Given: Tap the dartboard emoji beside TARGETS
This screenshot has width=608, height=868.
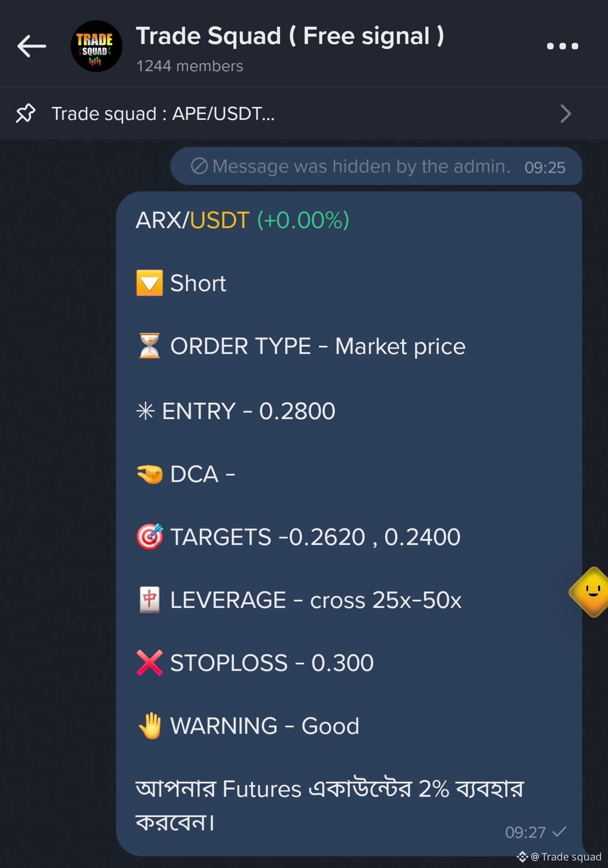Looking at the screenshot, I should click(149, 536).
